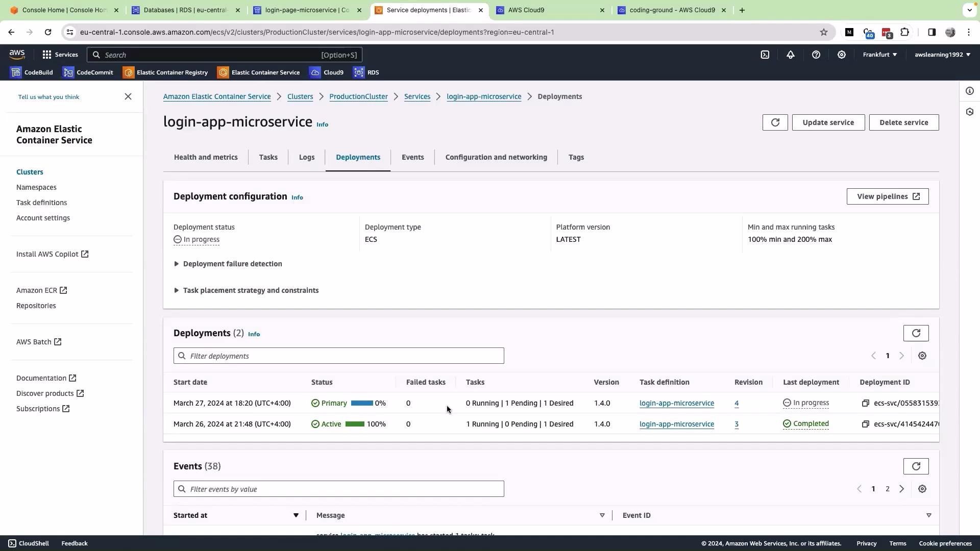980x551 pixels.
Task: Open CloudShell from the footer
Action: click(x=29, y=544)
